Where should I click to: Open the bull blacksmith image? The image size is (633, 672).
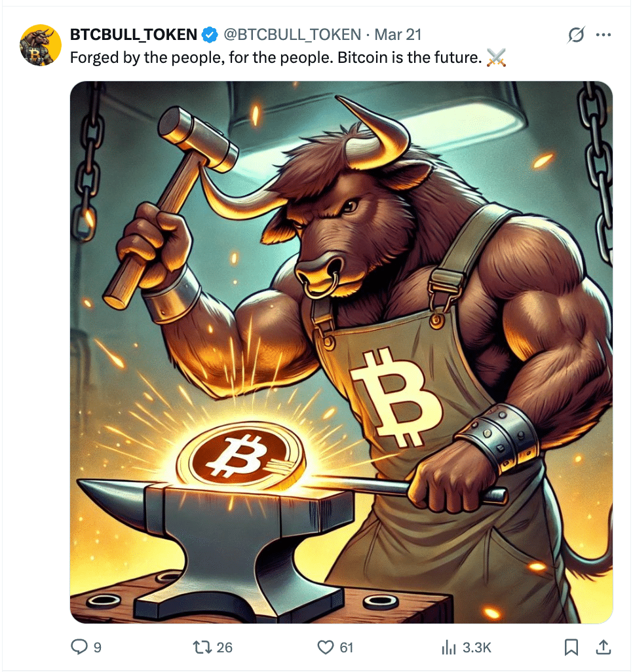[341, 352]
